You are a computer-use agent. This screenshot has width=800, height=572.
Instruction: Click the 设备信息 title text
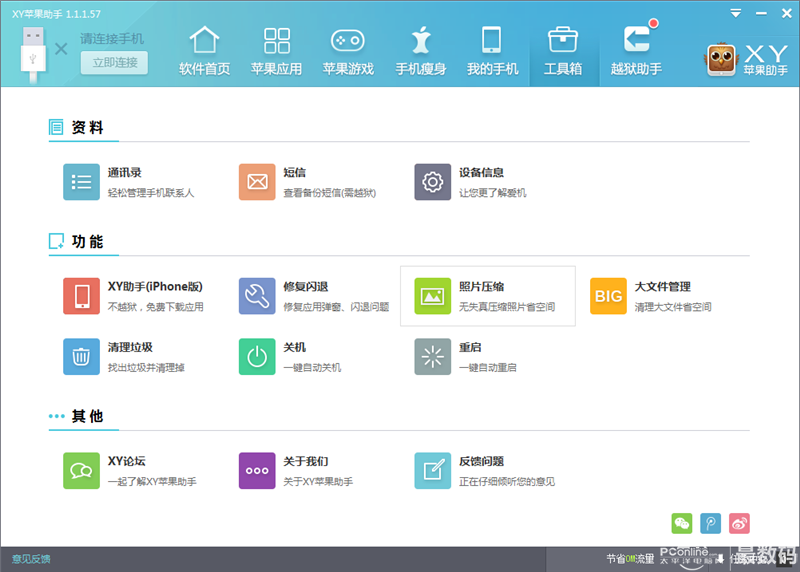click(x=481, y=172)
